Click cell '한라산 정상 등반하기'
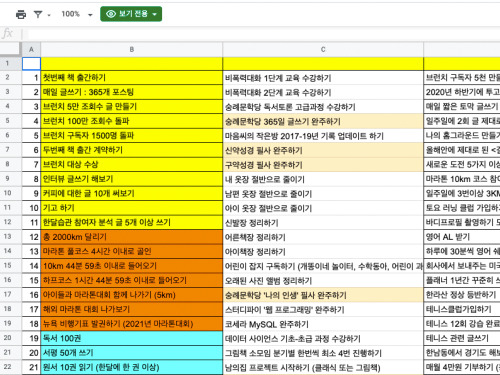The width and height of the screenshot is (500, 375). (462, 295)
